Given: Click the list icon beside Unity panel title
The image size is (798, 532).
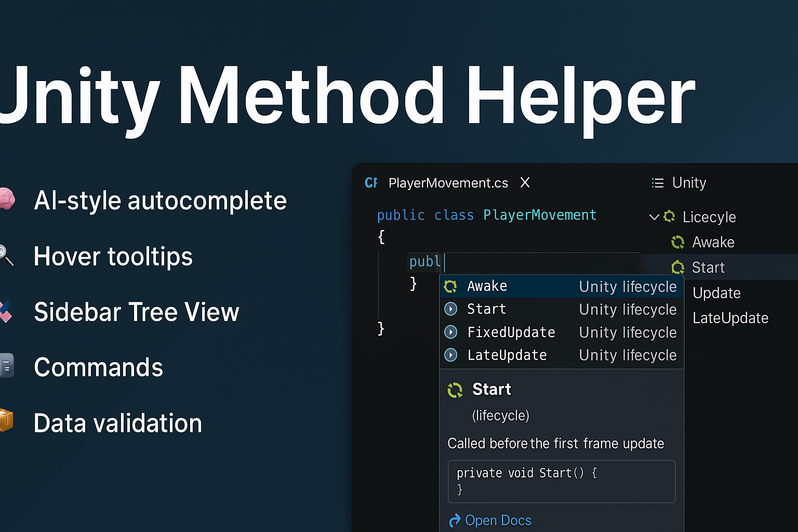Looking at the screenshot, I should tap(658, 183).
